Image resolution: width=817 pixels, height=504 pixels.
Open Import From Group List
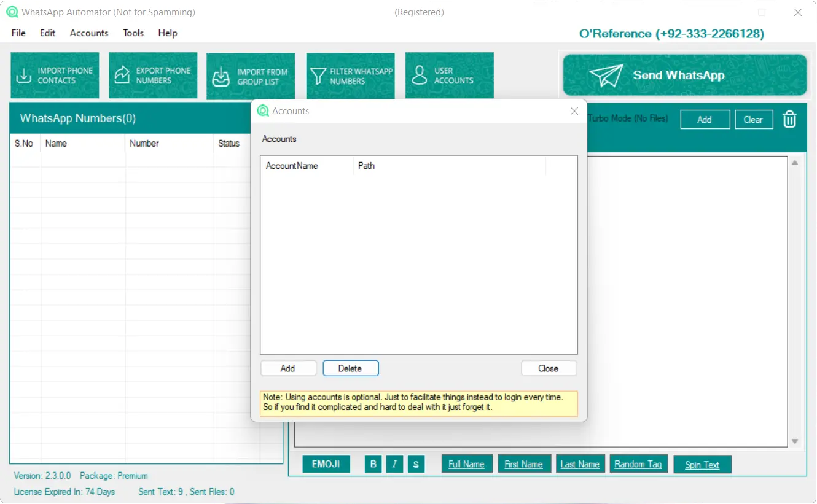coord(251,76)
